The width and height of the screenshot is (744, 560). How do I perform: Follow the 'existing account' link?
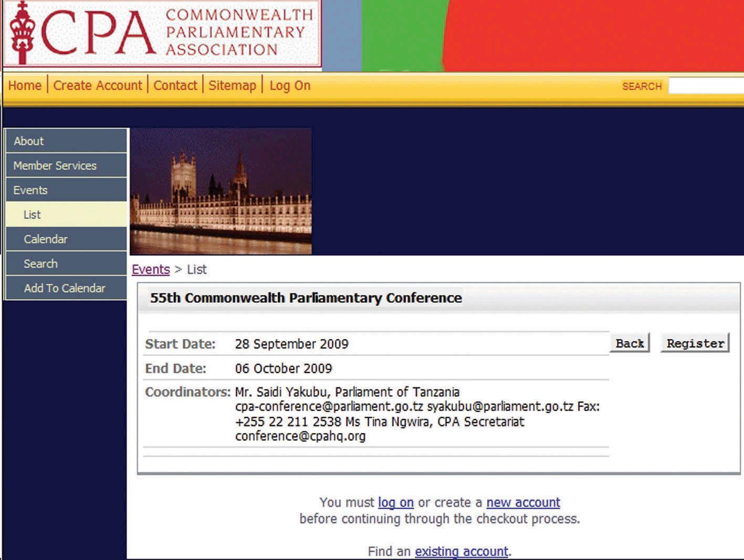(x=462, y=551)
